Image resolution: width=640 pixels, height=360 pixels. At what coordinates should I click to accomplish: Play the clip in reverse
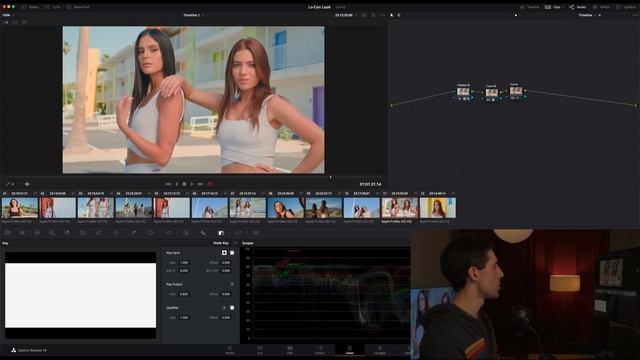pyautogui.click(x=177, y=184)
